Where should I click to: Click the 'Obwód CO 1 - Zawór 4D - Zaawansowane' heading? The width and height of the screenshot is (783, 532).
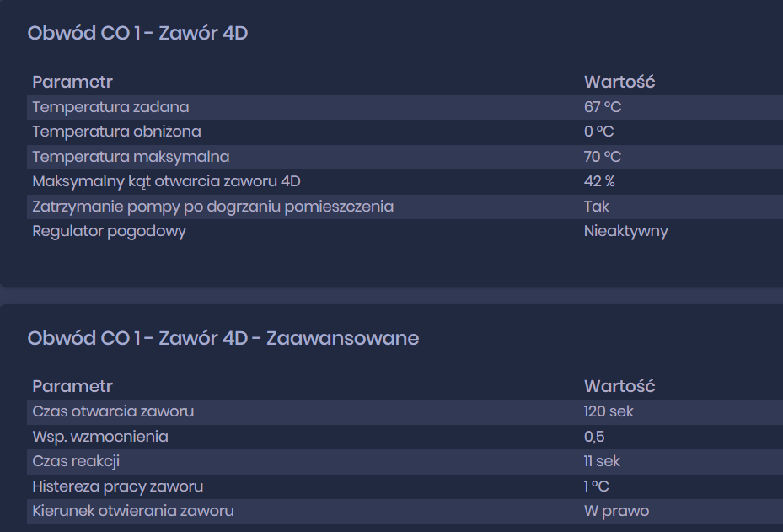point(223,338)
